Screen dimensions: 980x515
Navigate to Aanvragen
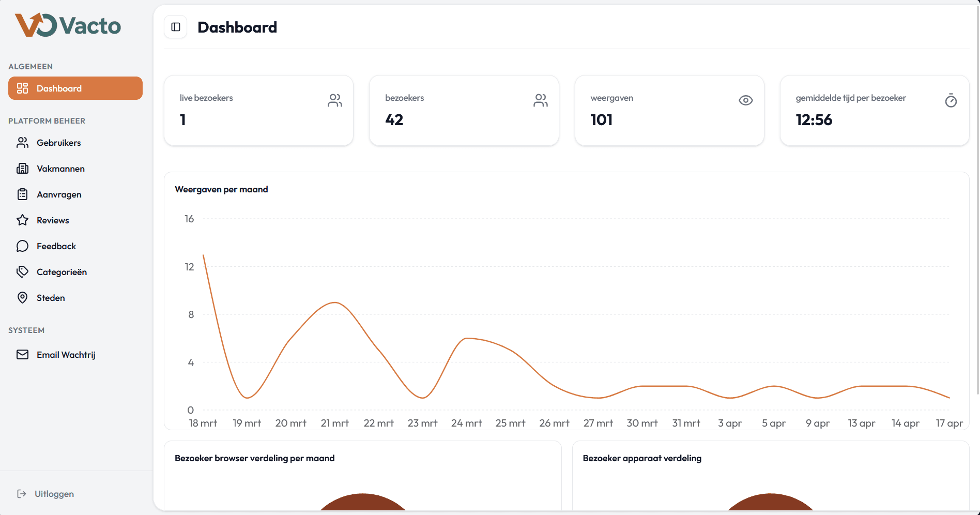pos(75,194)
